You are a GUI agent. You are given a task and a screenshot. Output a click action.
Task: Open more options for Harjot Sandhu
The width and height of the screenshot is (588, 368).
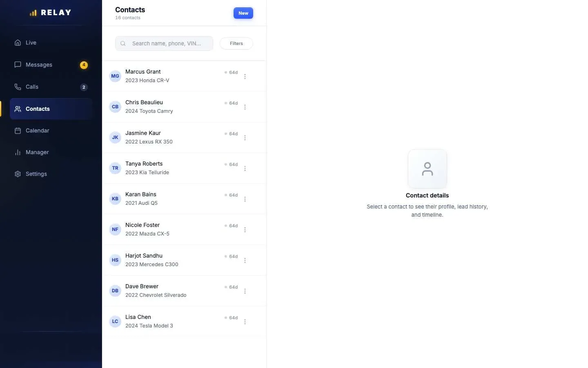(245, 260)
